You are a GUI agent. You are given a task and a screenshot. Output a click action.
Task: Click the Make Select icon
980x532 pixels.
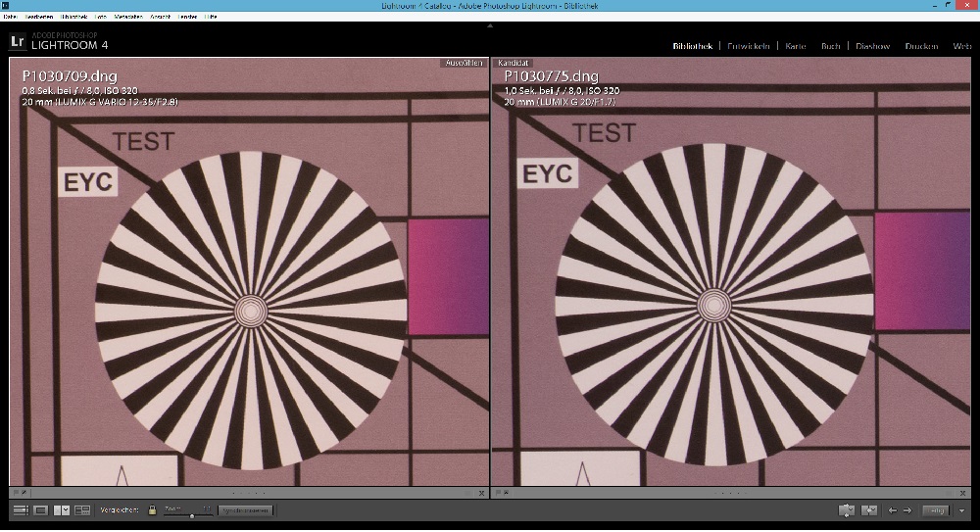click(869, 510)
